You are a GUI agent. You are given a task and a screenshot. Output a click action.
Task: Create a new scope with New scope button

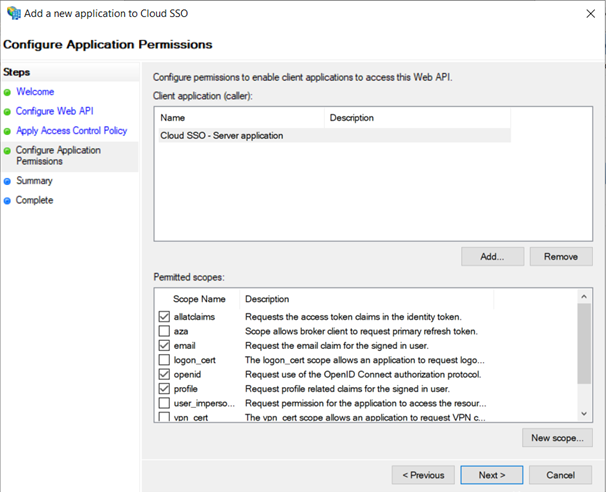pyautogui.click(x=557, y=438)
